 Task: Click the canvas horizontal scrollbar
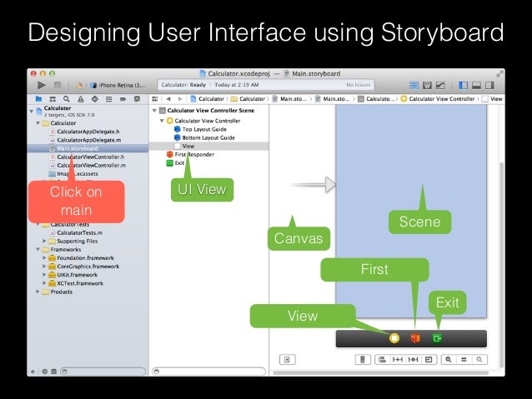pyautogui.click(x=381, y=373)
